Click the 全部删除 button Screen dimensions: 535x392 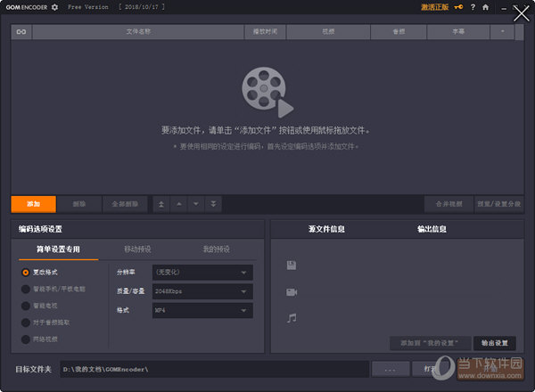click(125, 204)
